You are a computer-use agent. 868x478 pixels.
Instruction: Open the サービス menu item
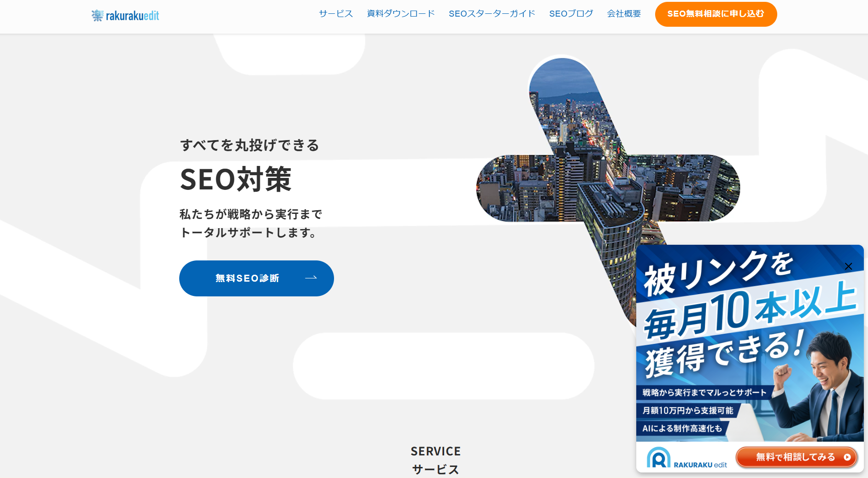[335, 14]
